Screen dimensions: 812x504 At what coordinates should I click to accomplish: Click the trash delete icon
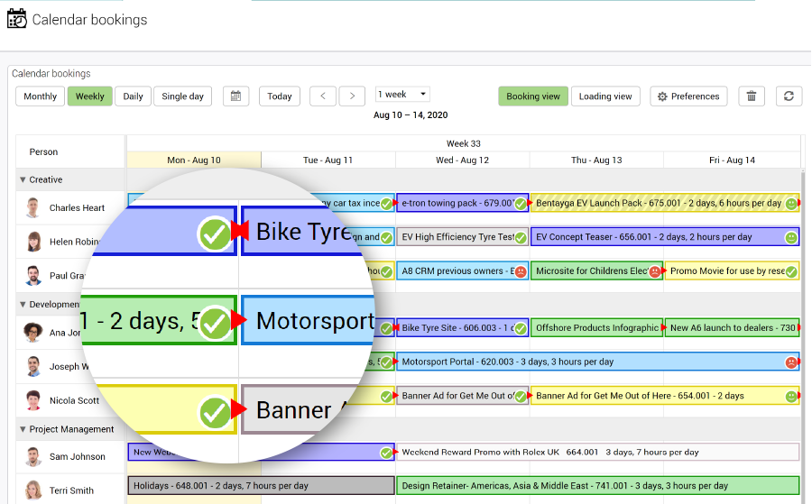tap(752, 96)
